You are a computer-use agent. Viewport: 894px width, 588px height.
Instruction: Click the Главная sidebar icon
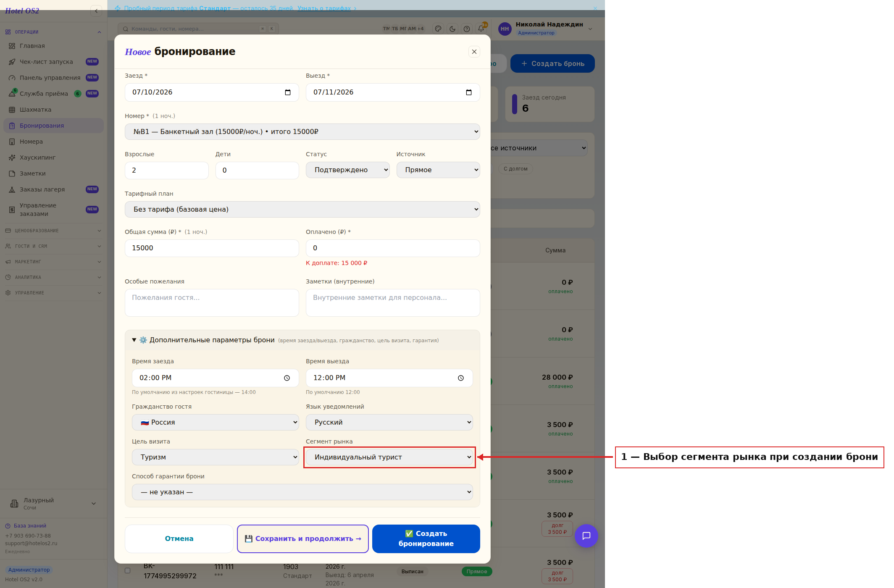[12, 46]
